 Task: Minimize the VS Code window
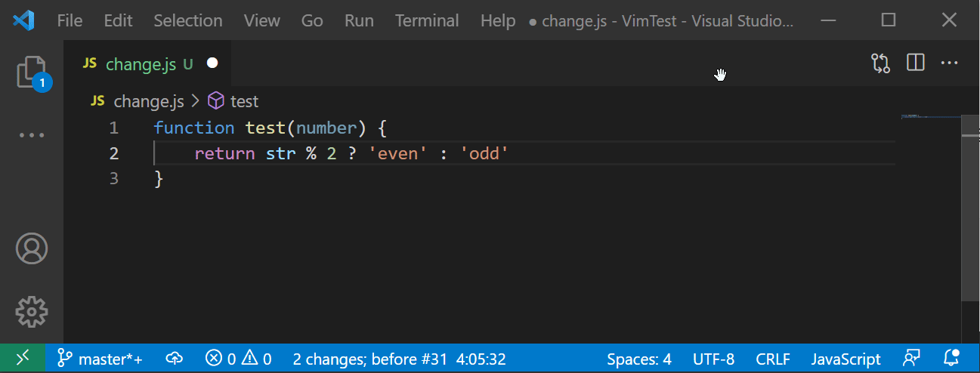coord(829,20)
